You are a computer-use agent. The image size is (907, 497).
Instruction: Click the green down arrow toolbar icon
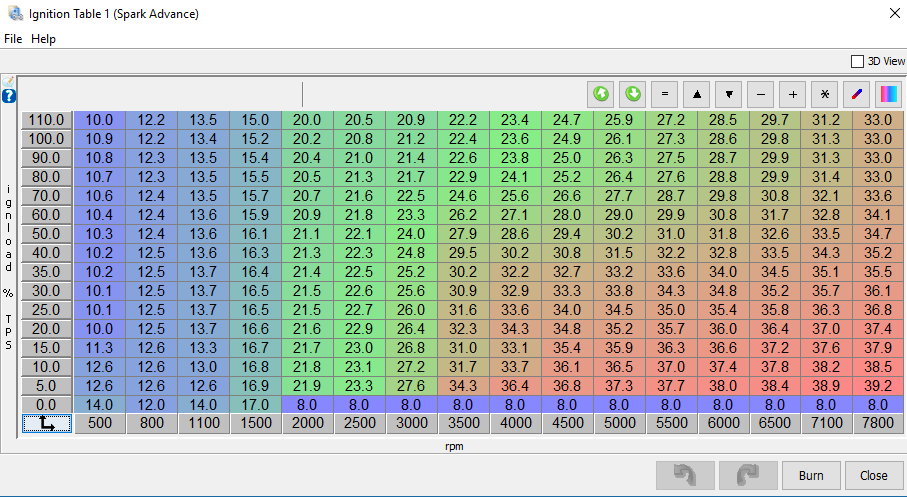tap(633, 94)
